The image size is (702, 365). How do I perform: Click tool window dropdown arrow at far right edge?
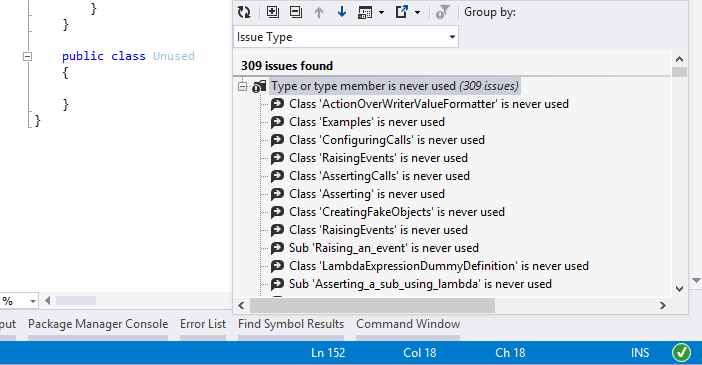pyautogui.click(x=696, y=280)
